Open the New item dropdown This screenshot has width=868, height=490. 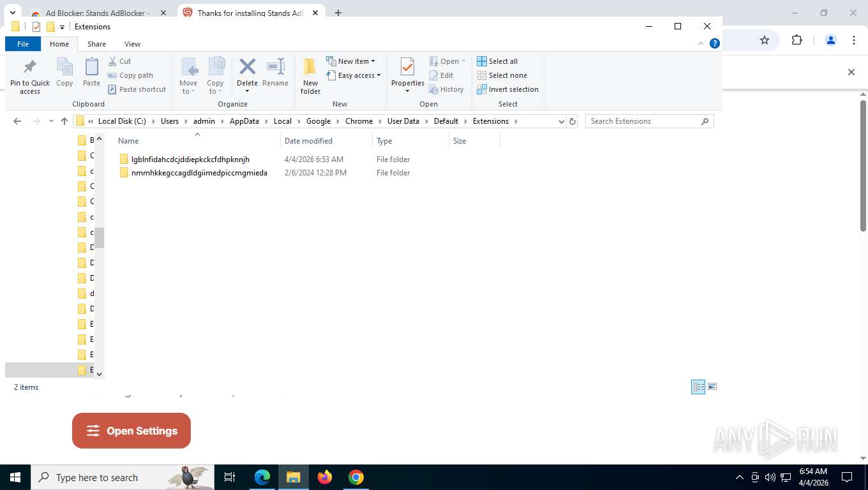tap(350, 61)
